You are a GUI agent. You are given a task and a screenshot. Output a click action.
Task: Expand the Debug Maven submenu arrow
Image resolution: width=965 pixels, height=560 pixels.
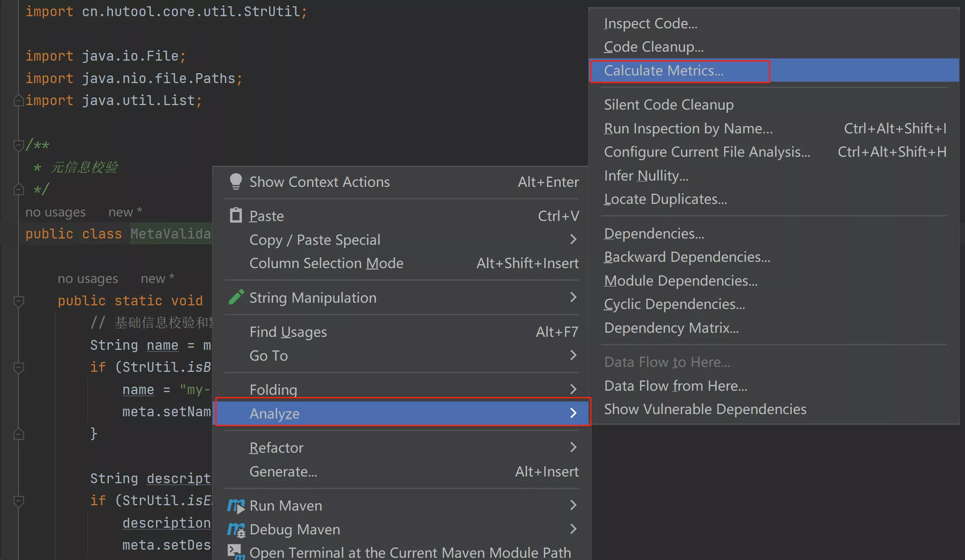point(573,529)
